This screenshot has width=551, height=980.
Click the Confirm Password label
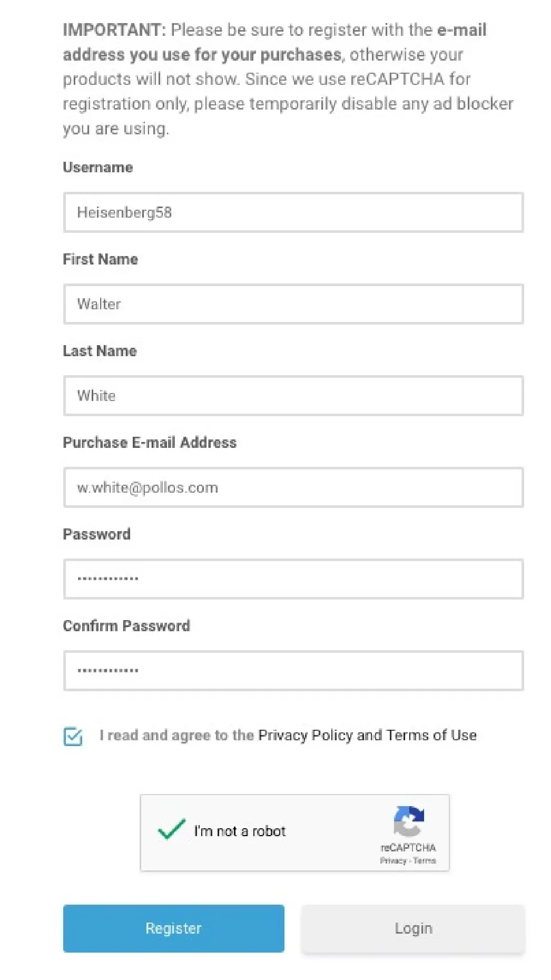[126, 626]
